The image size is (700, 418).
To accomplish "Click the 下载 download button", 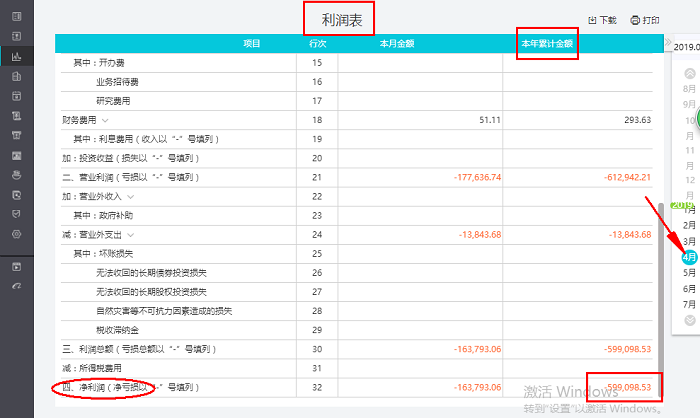I will tap(602, 20).
